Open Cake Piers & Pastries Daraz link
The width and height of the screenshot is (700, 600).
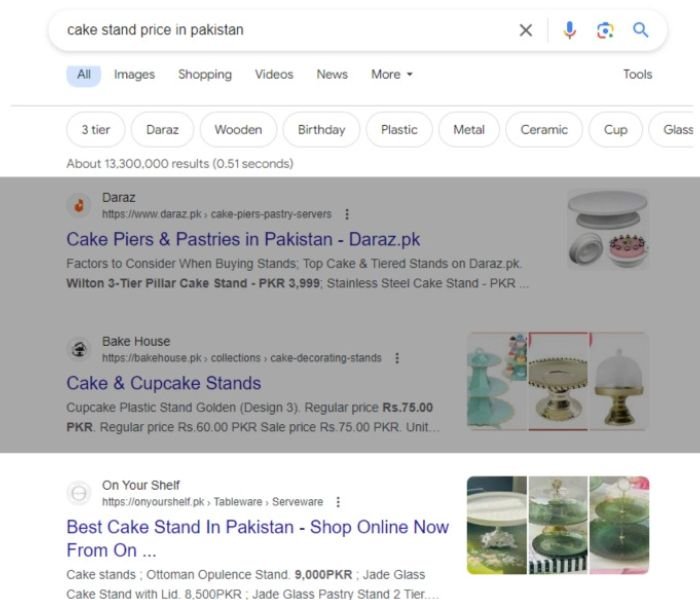[x=243, y=240]
